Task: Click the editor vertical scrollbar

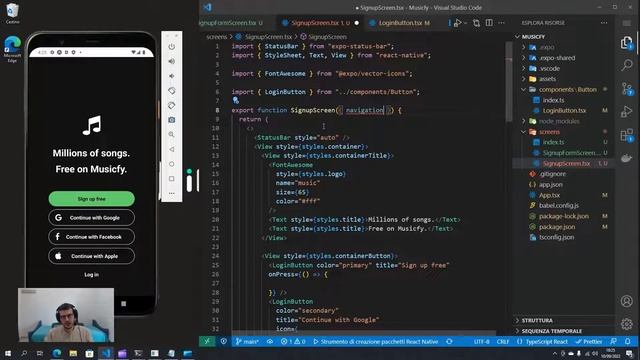Action: [509, 82]
